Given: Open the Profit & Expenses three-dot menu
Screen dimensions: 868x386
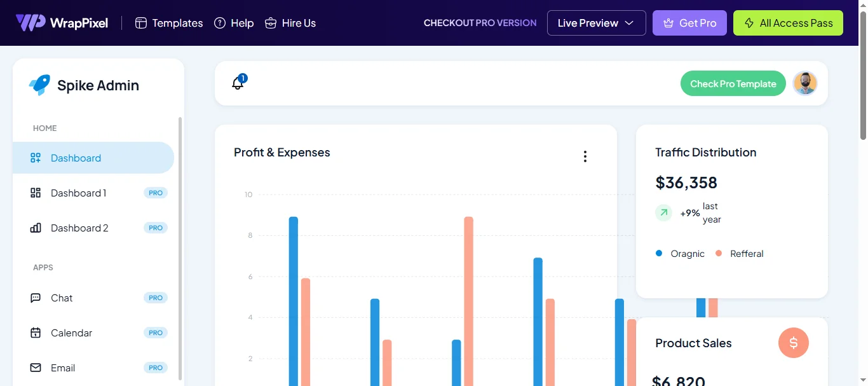Looking at the screenshot, I should pyautogui.click(x=585, y=156).
